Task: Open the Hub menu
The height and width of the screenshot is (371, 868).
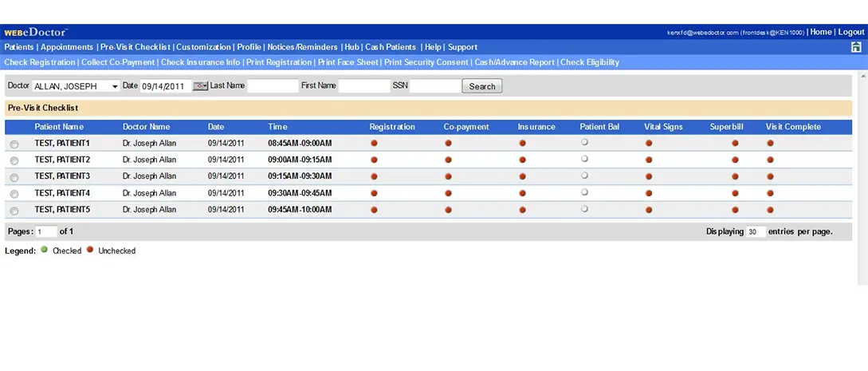Action: [352, 47]
